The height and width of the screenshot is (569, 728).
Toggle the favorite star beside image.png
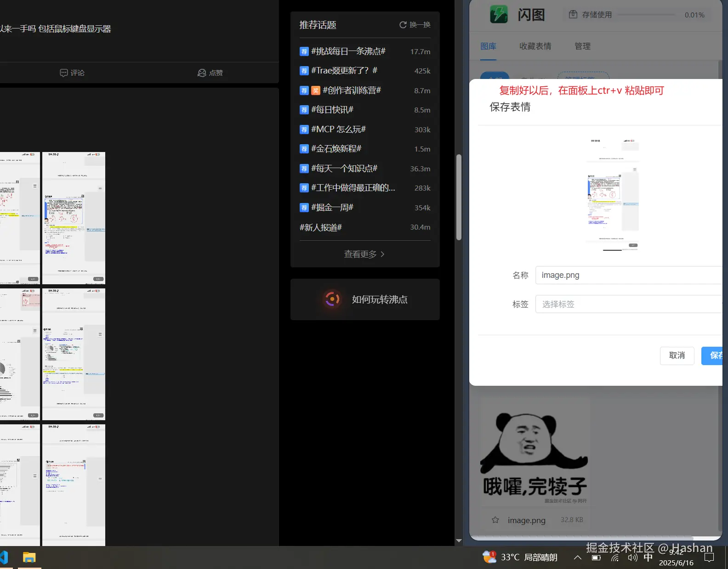(x=495, y=520)
